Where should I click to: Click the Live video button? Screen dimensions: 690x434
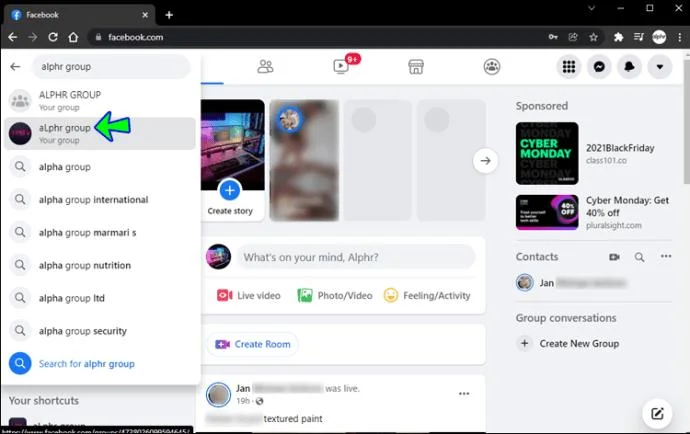pos(249,295)
